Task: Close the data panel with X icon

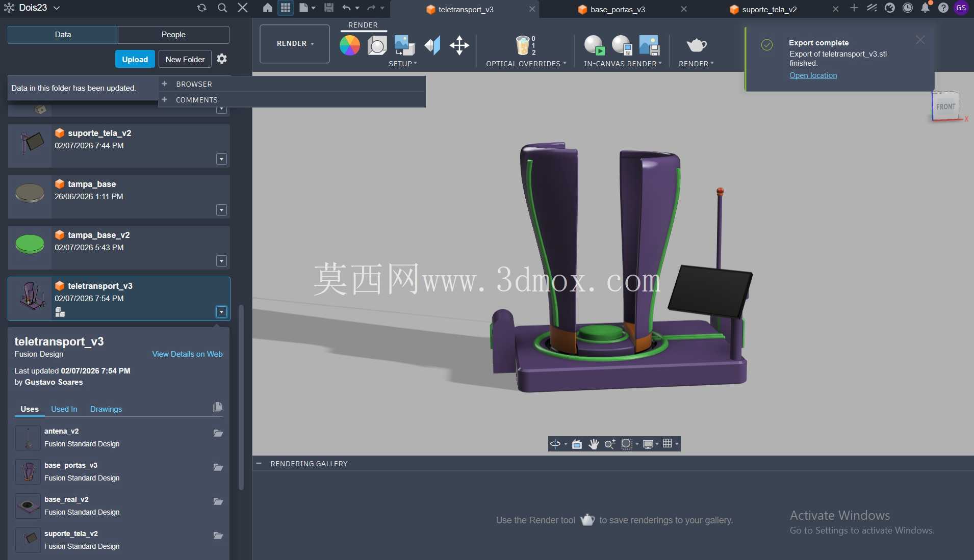Action: [x=243, y=8]
